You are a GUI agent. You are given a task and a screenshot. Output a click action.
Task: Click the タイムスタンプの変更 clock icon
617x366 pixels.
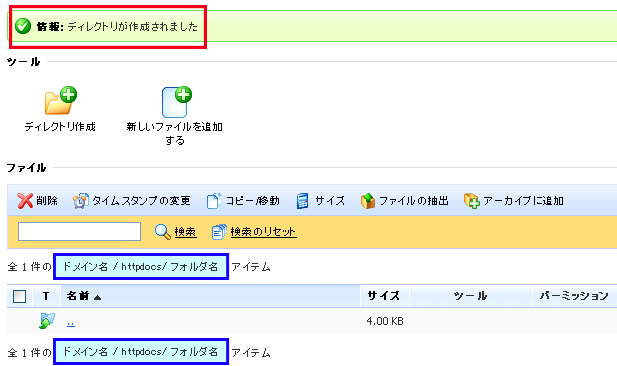click(x=81, y=201)
